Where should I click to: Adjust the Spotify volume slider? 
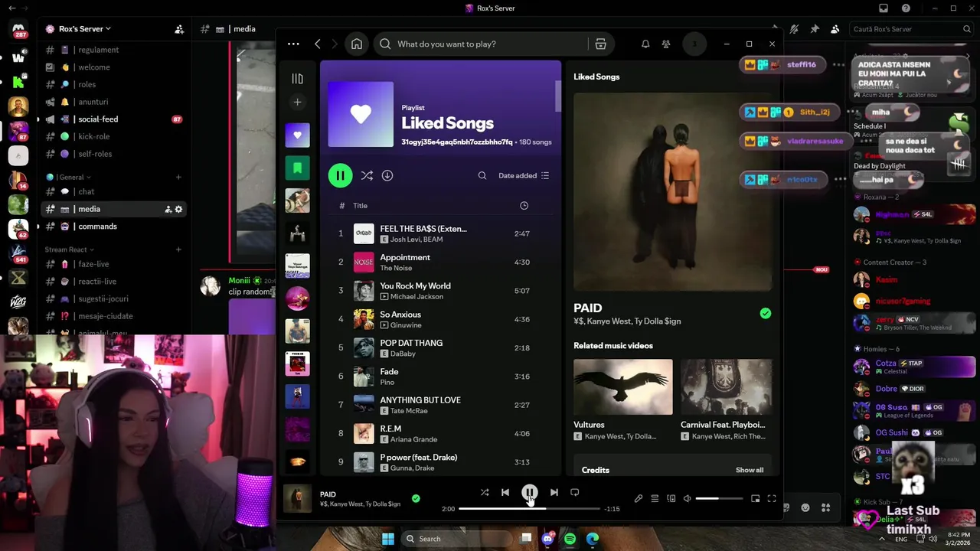click(x=719, y=498)
